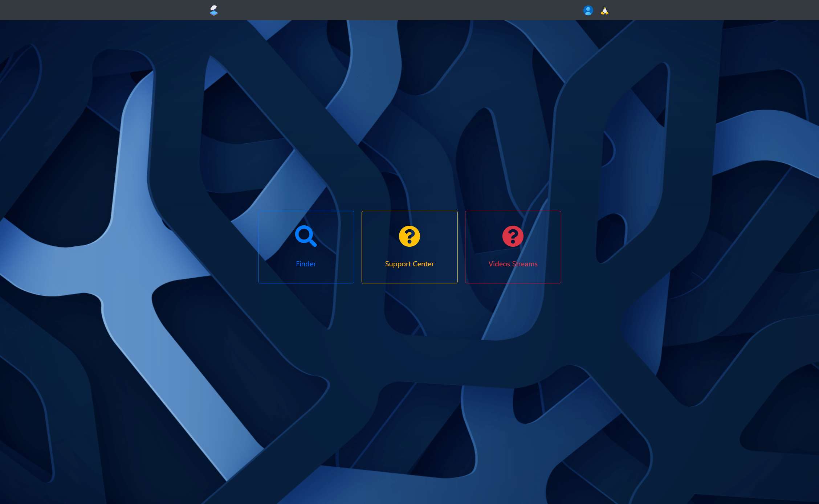The height and width of the screenshot is (504, 819).
Task: Open the Videos Streams text link
Action: (x=513, y=264)
